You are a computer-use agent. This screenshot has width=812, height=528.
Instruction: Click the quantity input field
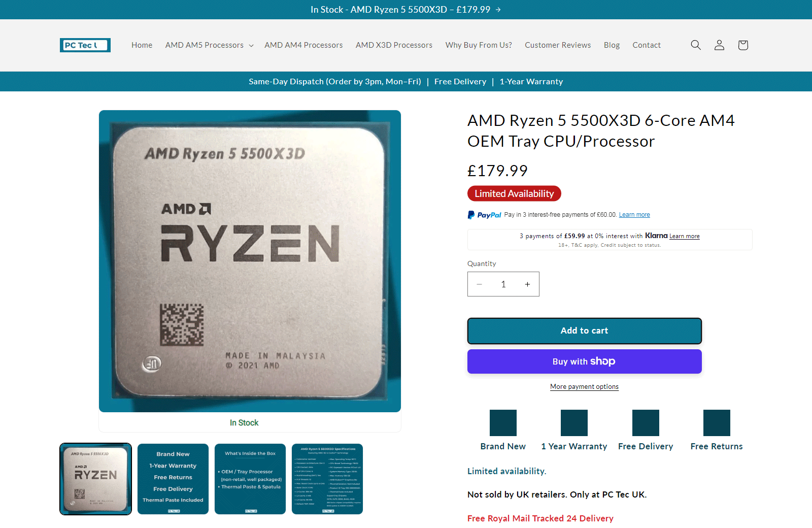point(503,284)
